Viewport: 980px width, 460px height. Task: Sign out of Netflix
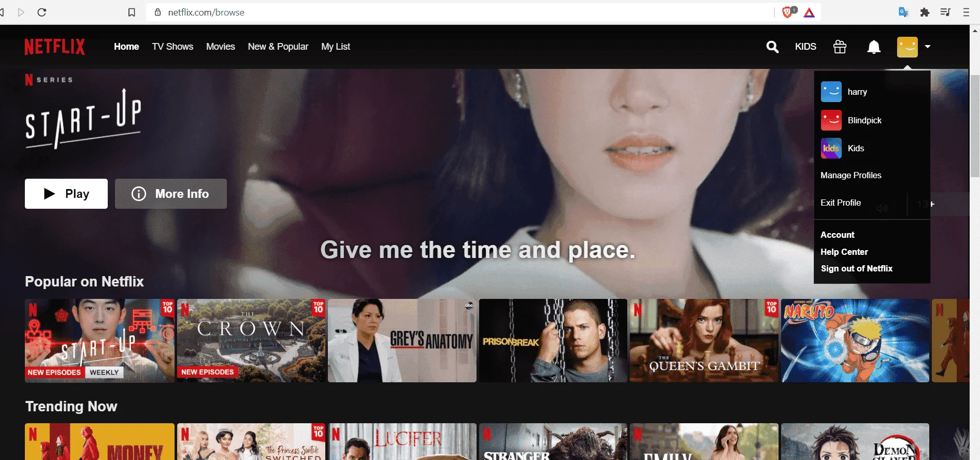[857, 268]
